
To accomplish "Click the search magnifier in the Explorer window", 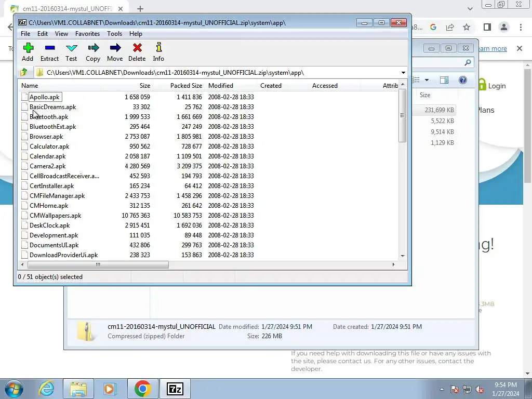I will [468, 62].
